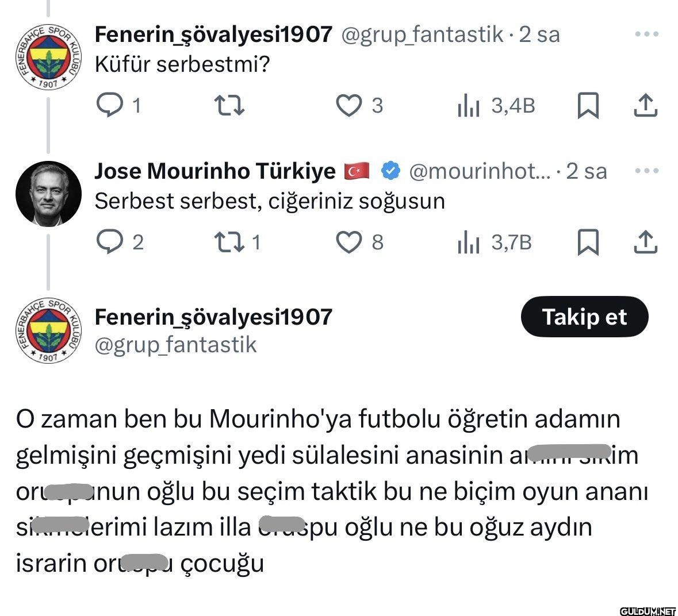678x616 pixels.
Task: Open Jose Mourinho Türkiye profile name
Action: tap(214, 171)
